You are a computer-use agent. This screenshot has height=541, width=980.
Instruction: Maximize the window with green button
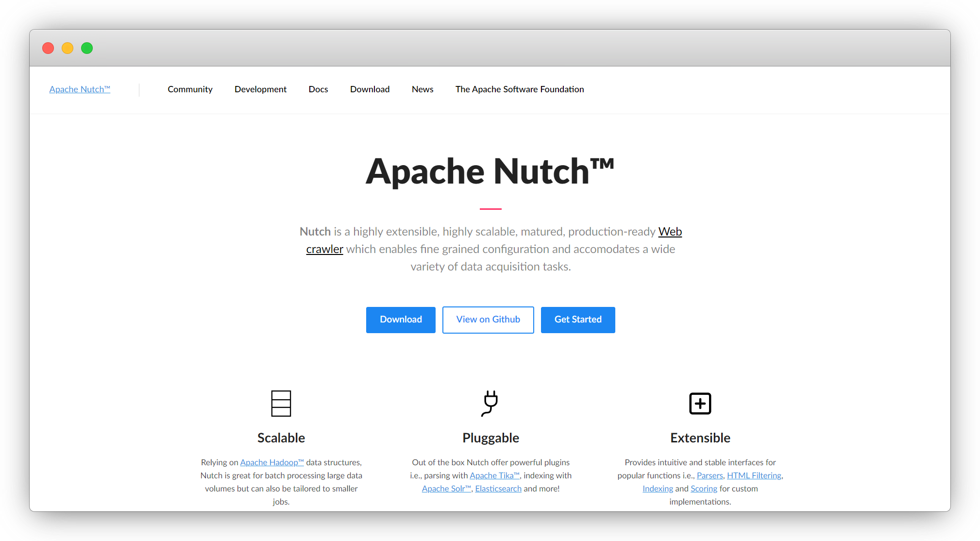tap(87, 48)
